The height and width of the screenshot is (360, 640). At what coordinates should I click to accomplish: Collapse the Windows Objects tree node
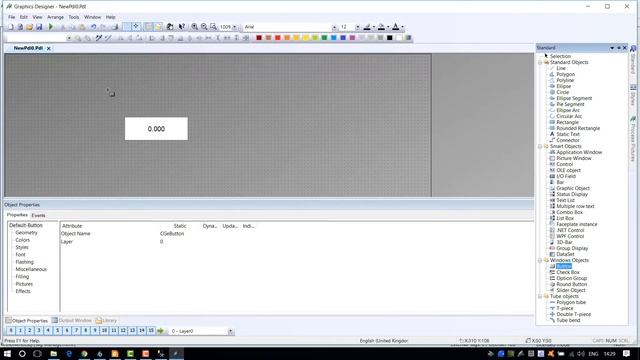(540, 260)
